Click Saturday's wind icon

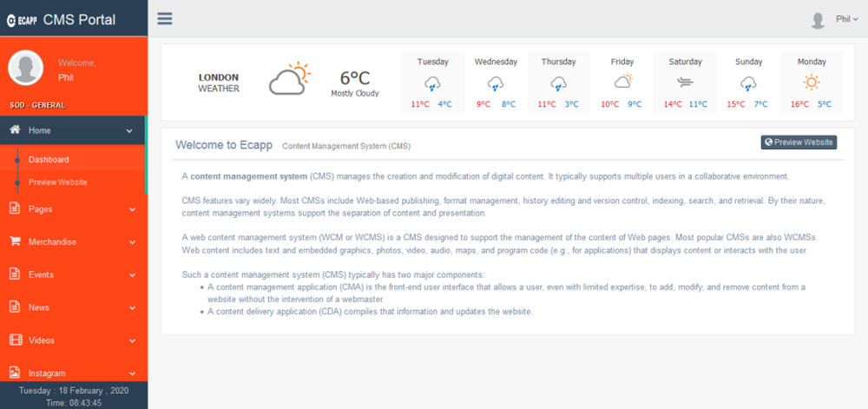point(685,83)
